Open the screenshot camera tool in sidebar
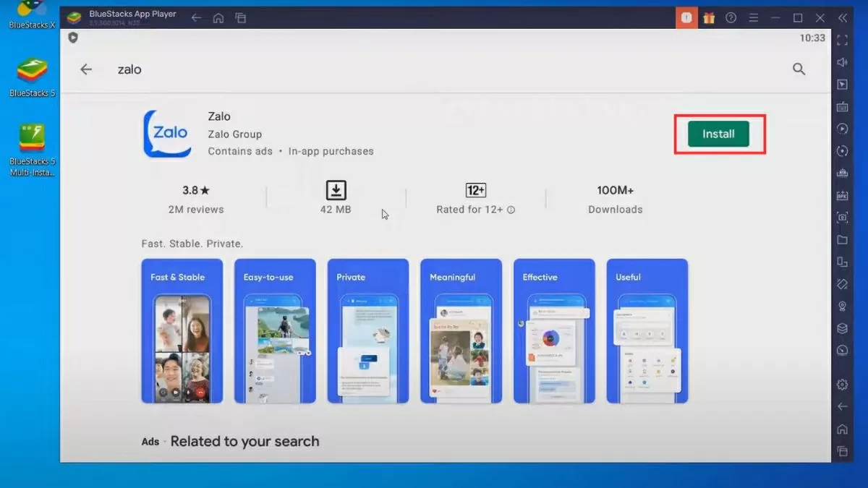The image size is (868, 488). (x=842, y=218)
